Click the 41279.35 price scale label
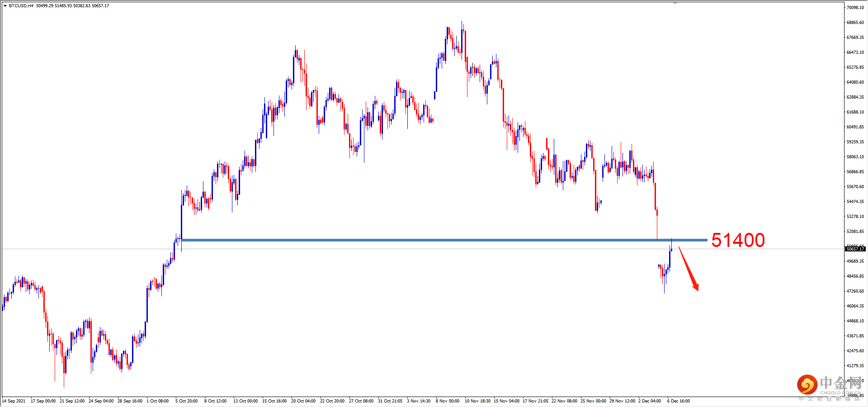Viewport: 868px width, 407px height. (x=855, y=366)
